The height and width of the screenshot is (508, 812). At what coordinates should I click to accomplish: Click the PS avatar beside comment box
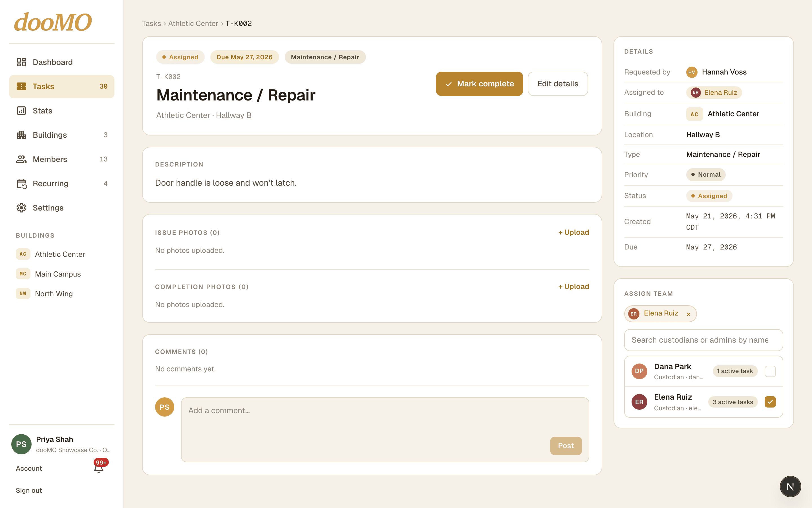(x=164, y=407)
